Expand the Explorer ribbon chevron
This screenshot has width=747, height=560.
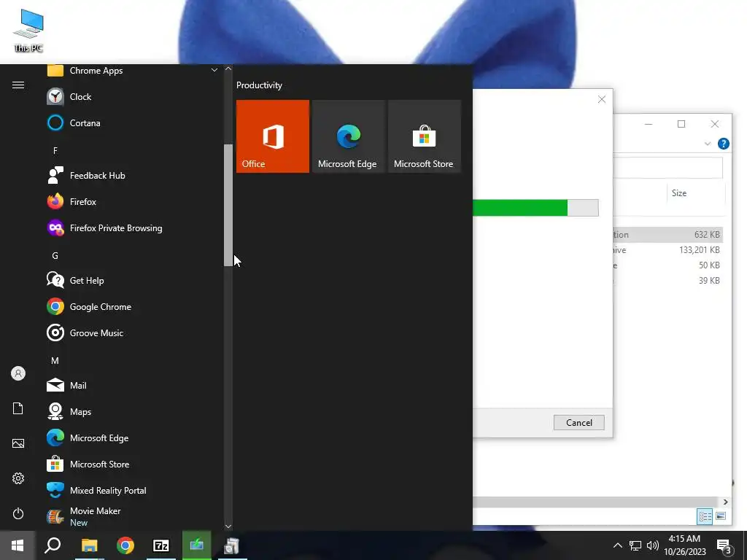tap(708, 144)
